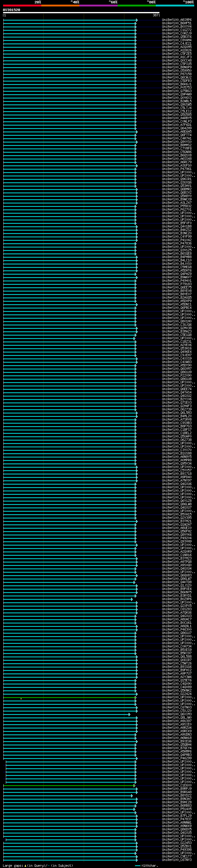Select hit label UniRef100_Q0V6X3

(177, 98)
